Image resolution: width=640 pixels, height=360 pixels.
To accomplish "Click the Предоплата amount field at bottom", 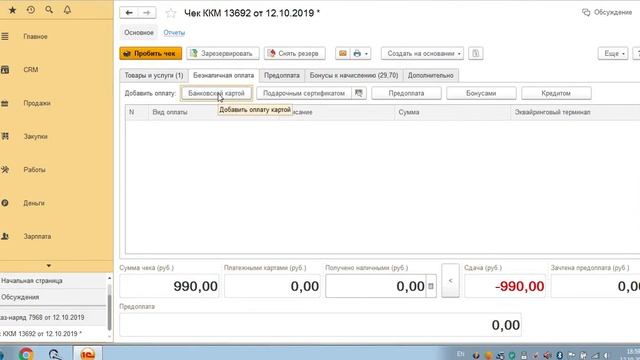I will click(320, 325).
